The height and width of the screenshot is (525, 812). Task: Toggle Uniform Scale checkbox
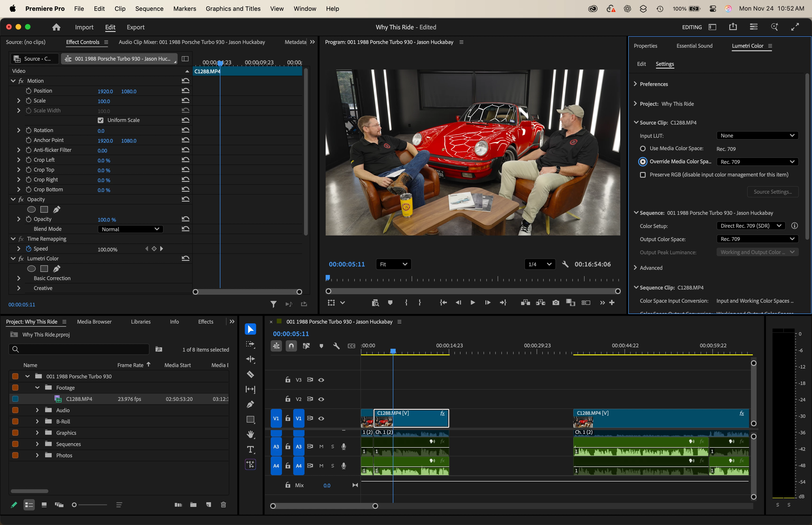101,120
